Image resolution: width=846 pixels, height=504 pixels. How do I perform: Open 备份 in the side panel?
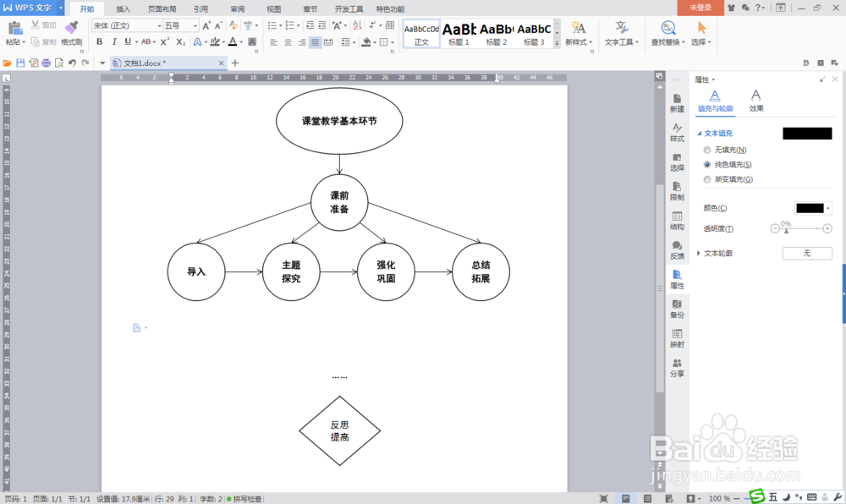point(677,309)
